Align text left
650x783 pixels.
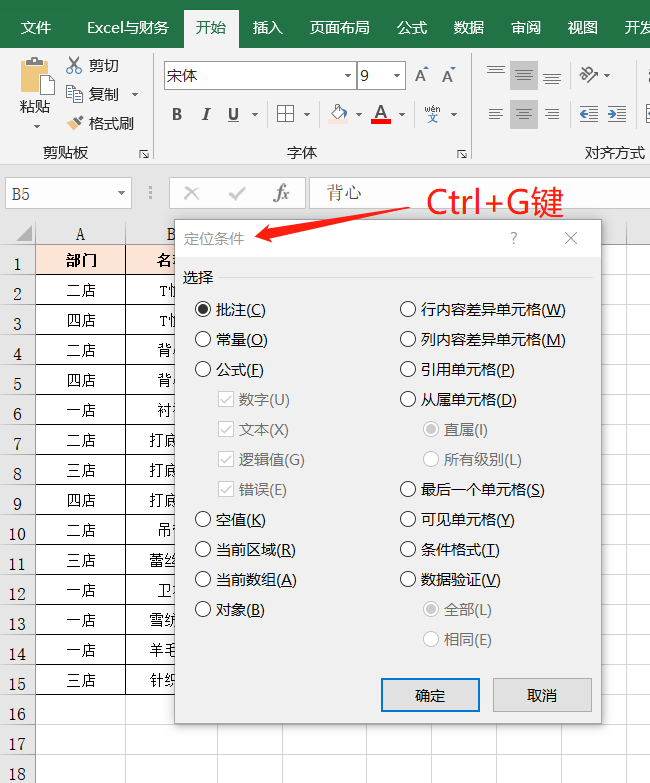(x=496, y=114)
